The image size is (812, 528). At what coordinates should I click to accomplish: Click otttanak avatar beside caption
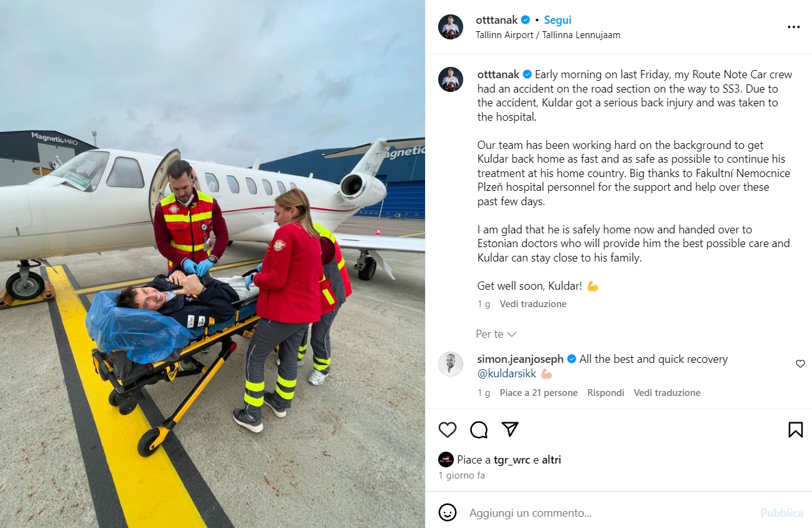point(451,79)
